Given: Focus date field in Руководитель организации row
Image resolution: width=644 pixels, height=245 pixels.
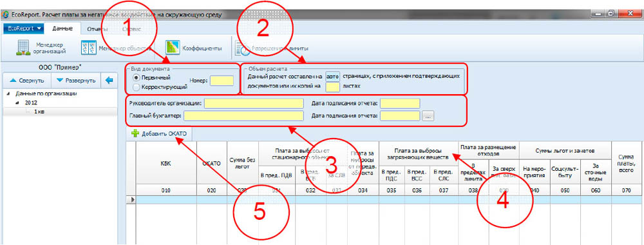Looking at the screenshot, I should coord(401,103).
